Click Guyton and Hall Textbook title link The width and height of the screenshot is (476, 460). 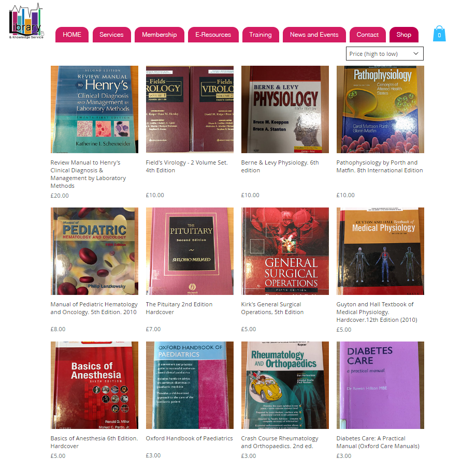click(377, 312)
